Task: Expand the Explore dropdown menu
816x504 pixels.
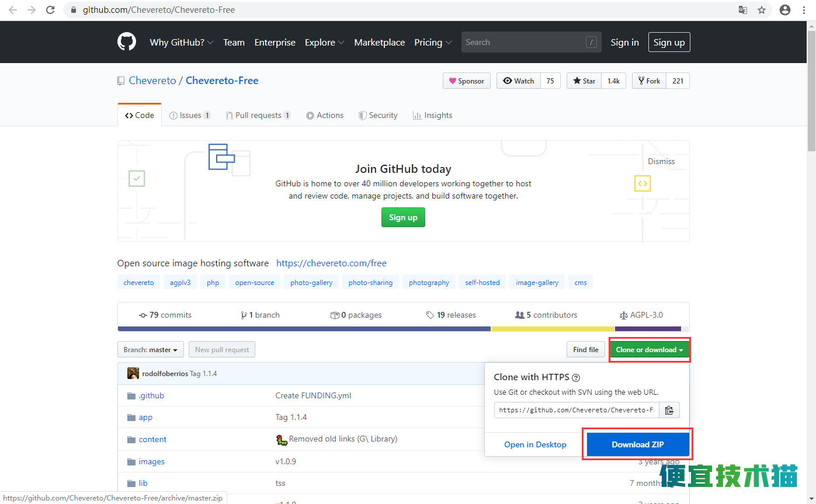Action: 325,42
